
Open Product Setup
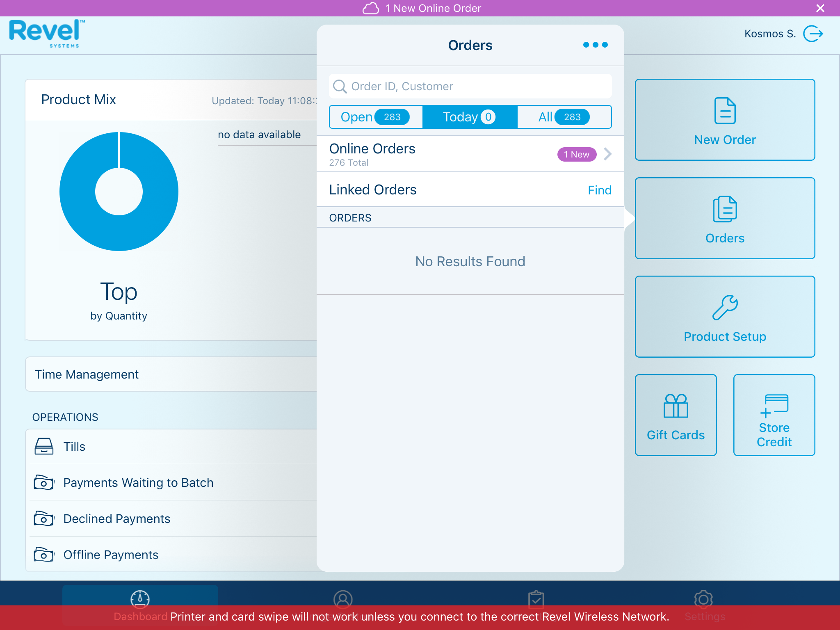(725, 317)
